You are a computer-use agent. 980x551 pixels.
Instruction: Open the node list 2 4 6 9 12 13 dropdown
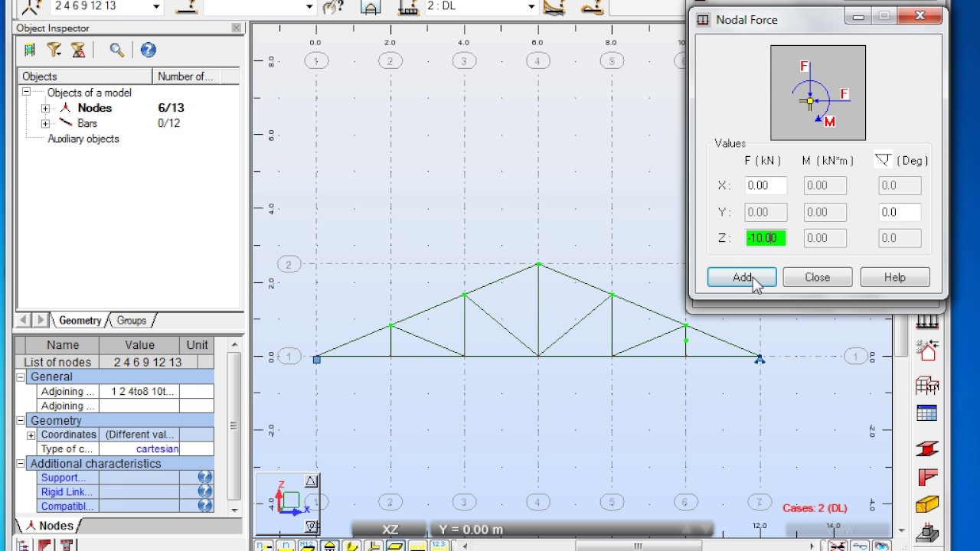point(156,7)
